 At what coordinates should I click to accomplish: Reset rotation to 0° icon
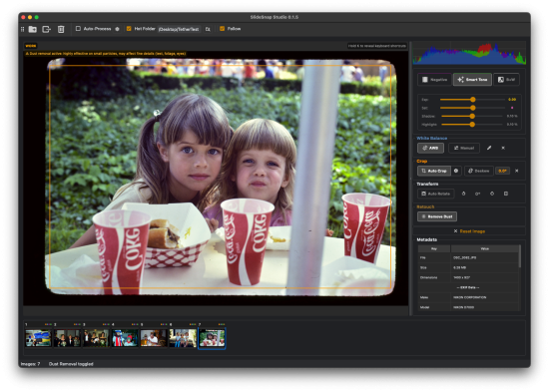tap(477, 194)
